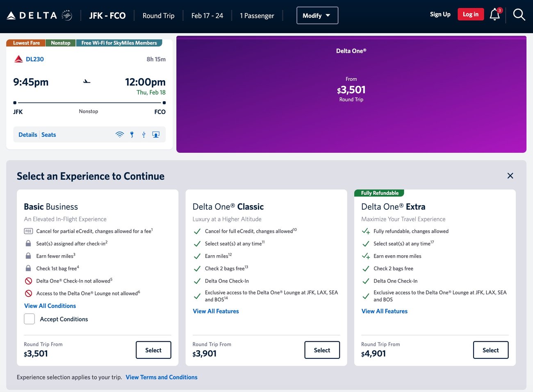The width and height of the screenshot is (533, 392).
Task: Click the checkmark beside Cancel for full eCredit
Action: 197,231
